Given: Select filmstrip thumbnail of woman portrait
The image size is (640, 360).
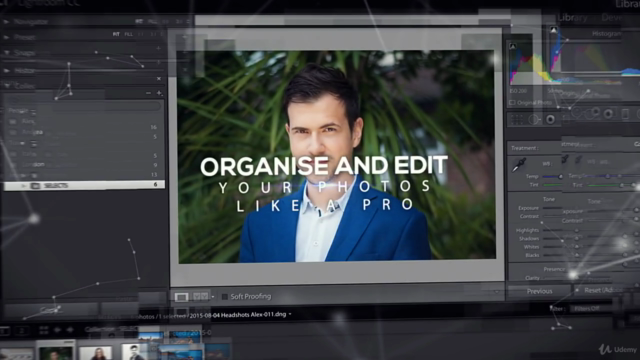Looking at the screenshot, I should pyautogui.click(x=96, y=353).
